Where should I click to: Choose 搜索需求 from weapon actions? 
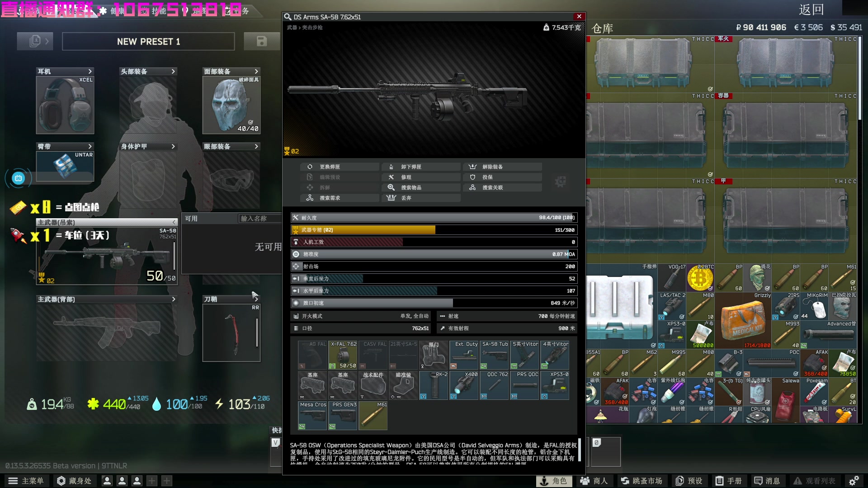coord(340,198)
